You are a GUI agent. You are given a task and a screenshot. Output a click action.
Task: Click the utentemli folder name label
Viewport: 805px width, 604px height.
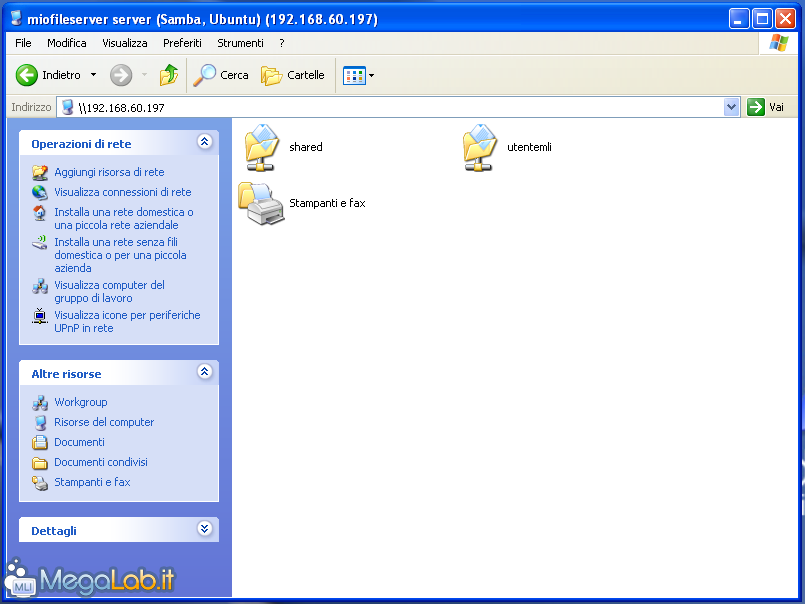click(x=529, y=147)
